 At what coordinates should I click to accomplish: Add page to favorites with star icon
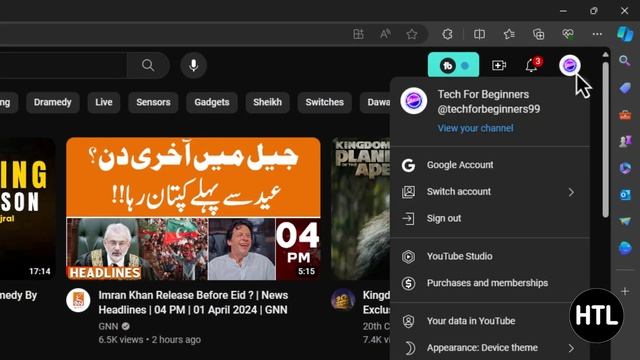(412, 34)
